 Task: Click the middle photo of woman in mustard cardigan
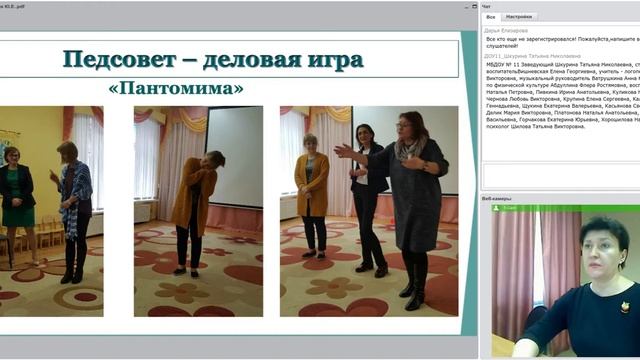point(198,211)
